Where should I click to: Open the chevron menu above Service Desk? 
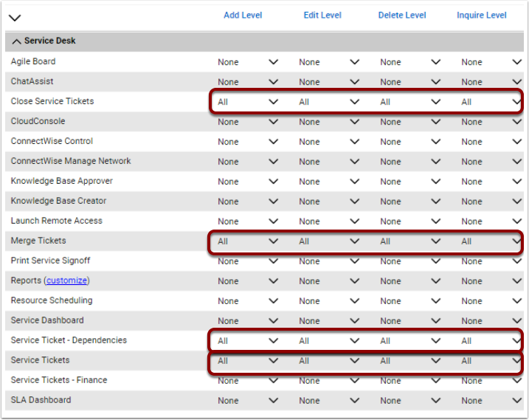coord(15,18)
